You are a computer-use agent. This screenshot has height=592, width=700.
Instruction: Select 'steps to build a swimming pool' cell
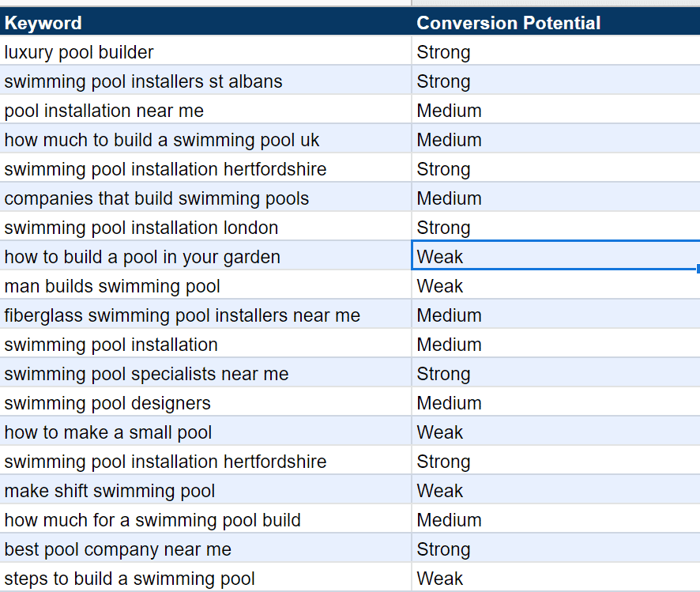(x=205, y=578)
